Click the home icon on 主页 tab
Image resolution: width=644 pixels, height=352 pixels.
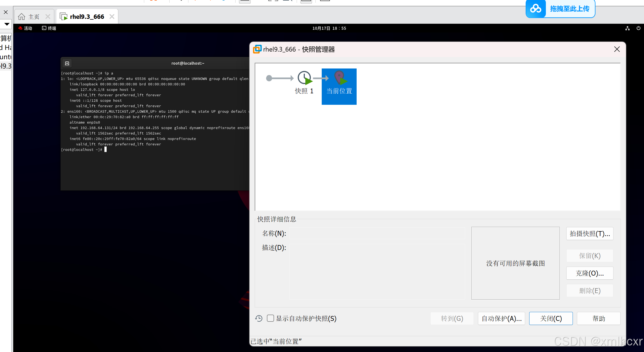pyautogui.click(x=22, y=17)
